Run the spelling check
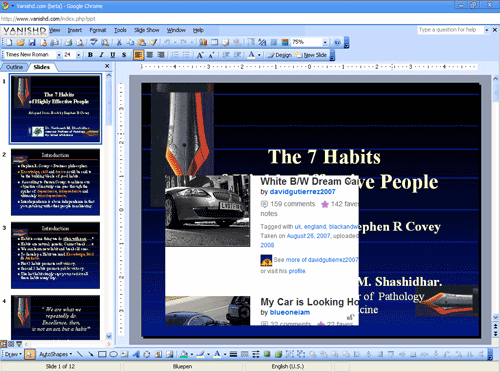Screen dimensions: 500x372 94,42
